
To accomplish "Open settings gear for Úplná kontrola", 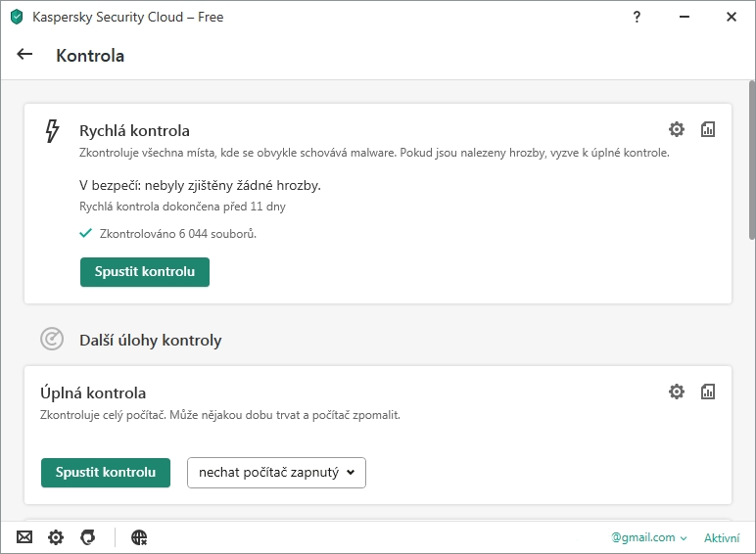I will point(677,392).
